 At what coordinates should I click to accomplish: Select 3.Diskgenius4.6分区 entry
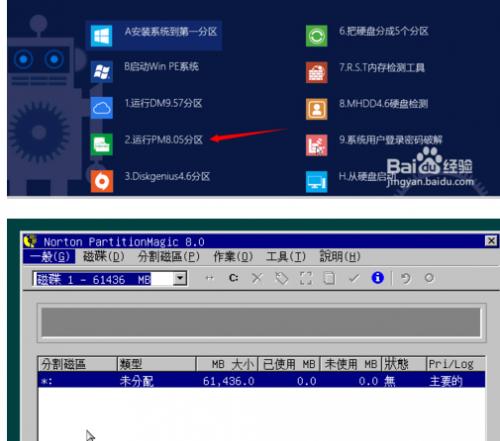point(167,176)
